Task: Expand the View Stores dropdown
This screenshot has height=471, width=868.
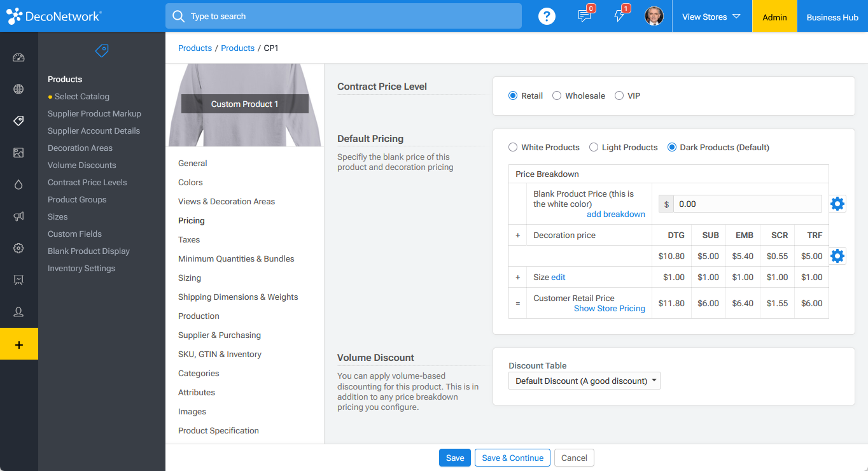Action: pyautogui.click(x=711, y=17)
